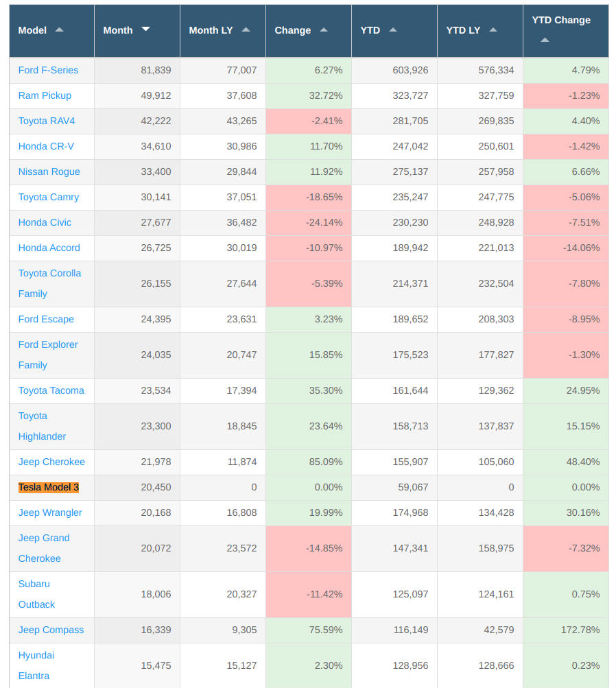Viewport: 616px width, 688px height.
Task: Click the 85.09% change value
Action: coord(326,462)
